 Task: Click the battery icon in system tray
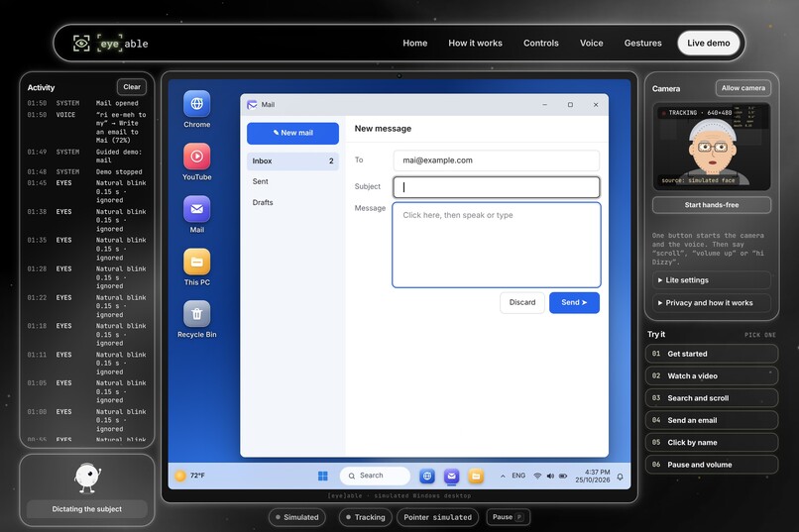pos(563,476)
